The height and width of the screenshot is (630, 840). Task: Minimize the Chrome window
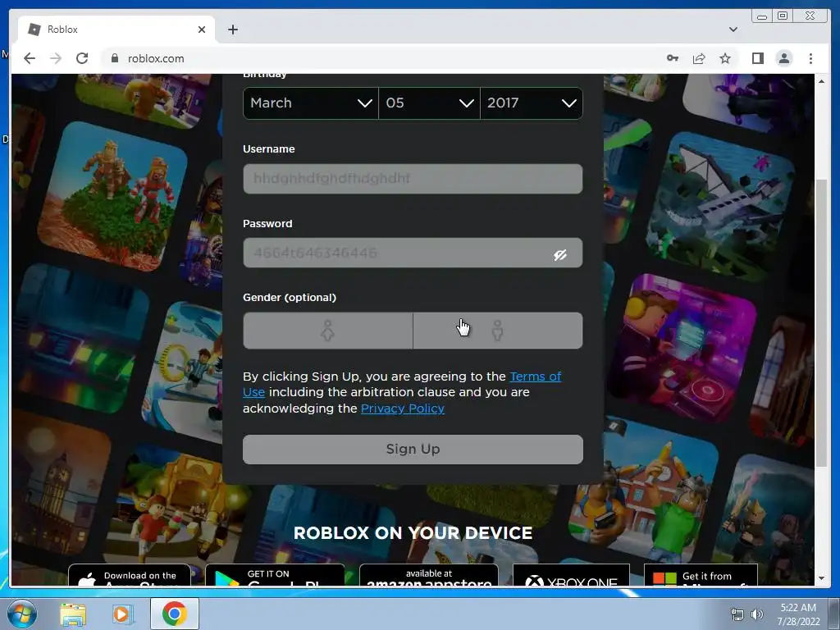click(x=762, y=16)
